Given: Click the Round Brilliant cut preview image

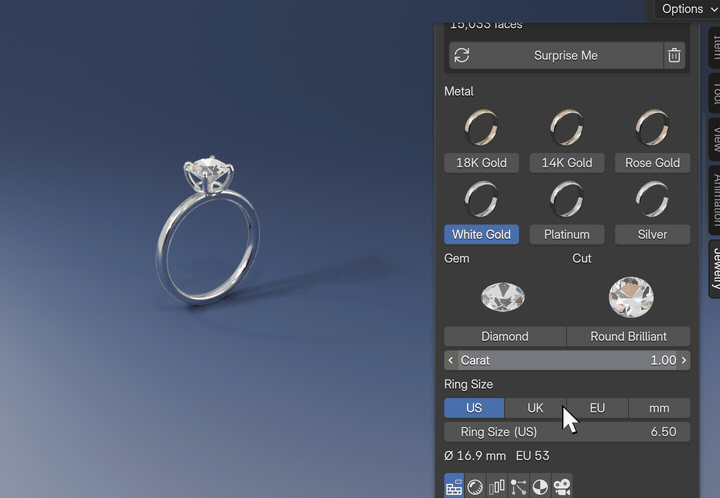Looking at the screenshot, I should [631, 297].
